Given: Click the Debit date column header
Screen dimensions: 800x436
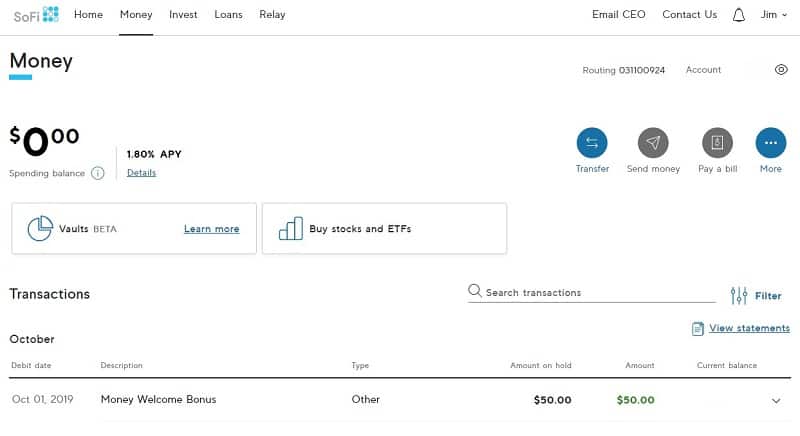Looking at the screenshot, I should click(x=31, y=365).
